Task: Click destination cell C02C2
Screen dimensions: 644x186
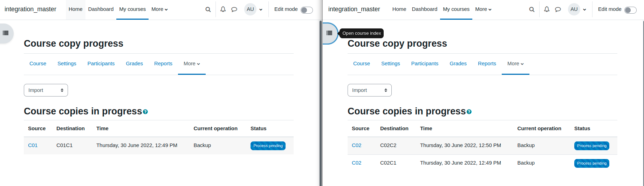Action: click(388, 146)
